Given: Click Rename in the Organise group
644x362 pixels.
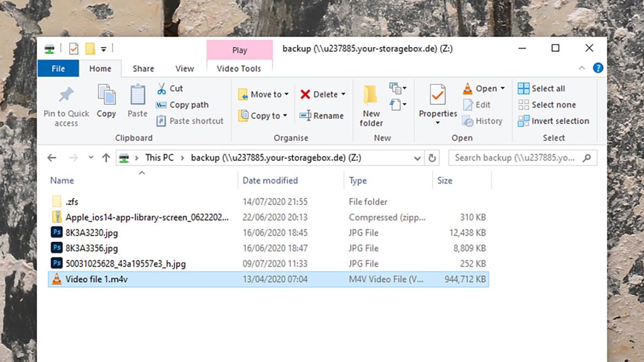Looking at the screenshot, I should tap(321, 116).
